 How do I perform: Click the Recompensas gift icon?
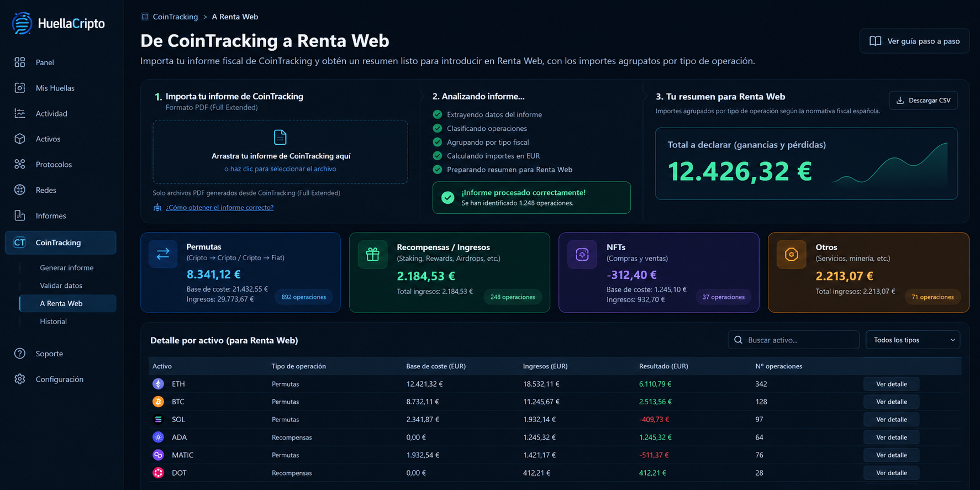click(x=373, y=254)
